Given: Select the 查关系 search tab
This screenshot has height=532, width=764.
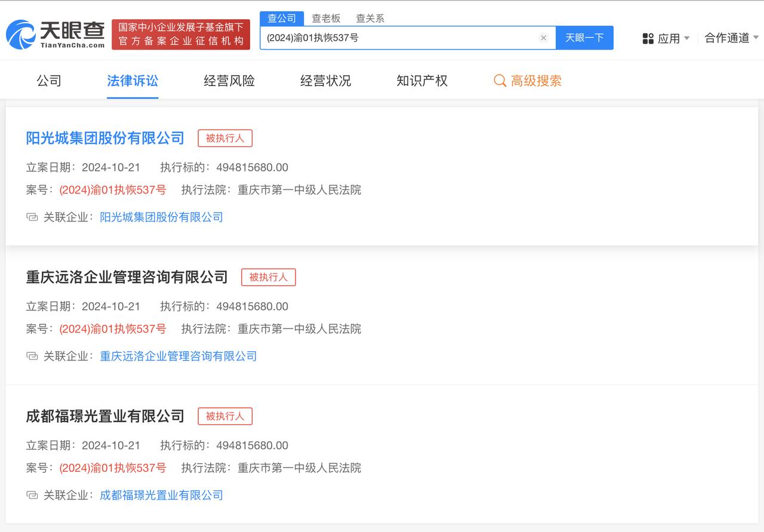Looking at the screenshot, I should [370, 19].
